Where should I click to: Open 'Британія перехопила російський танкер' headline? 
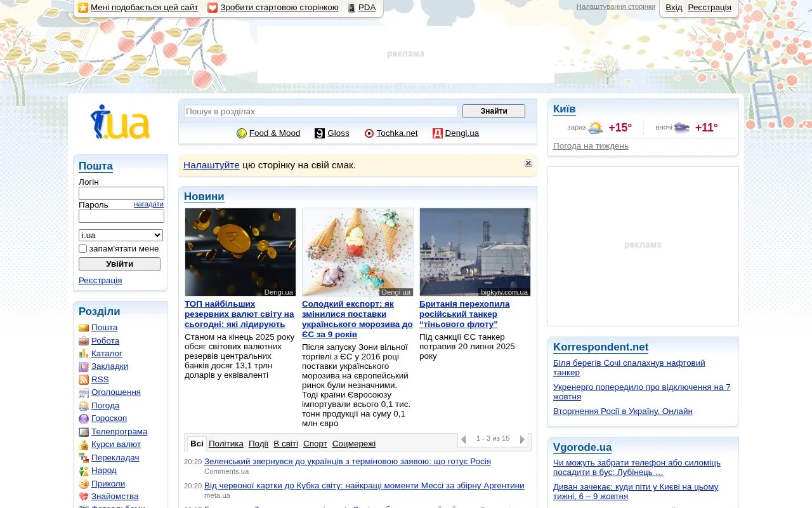click(x=464, y=314)
